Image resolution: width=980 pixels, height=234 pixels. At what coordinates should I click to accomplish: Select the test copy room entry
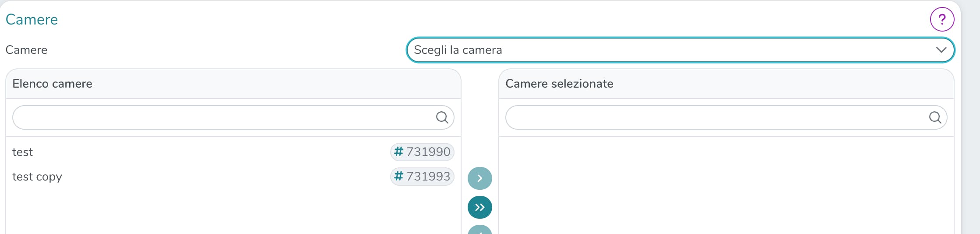[233, 177]
